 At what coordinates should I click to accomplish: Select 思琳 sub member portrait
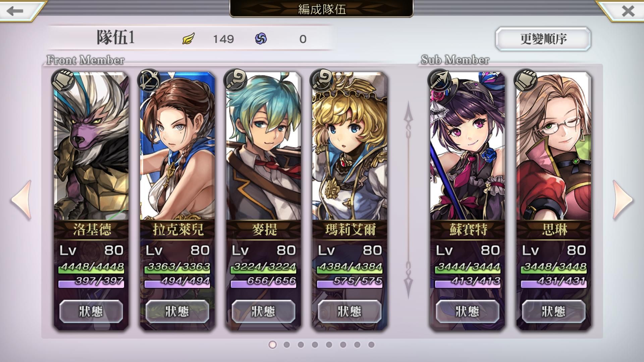click(553, 146)
